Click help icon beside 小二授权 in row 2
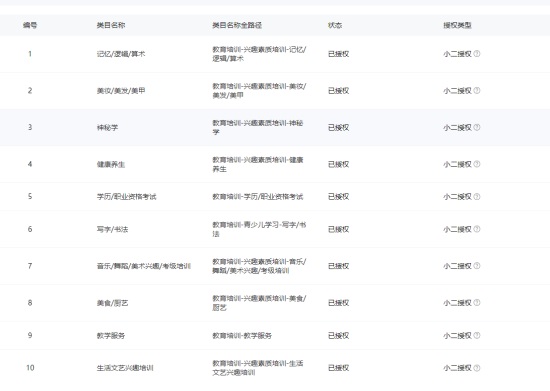The height and width of the screenshot is (391, 550). click(x=477, y=90)
